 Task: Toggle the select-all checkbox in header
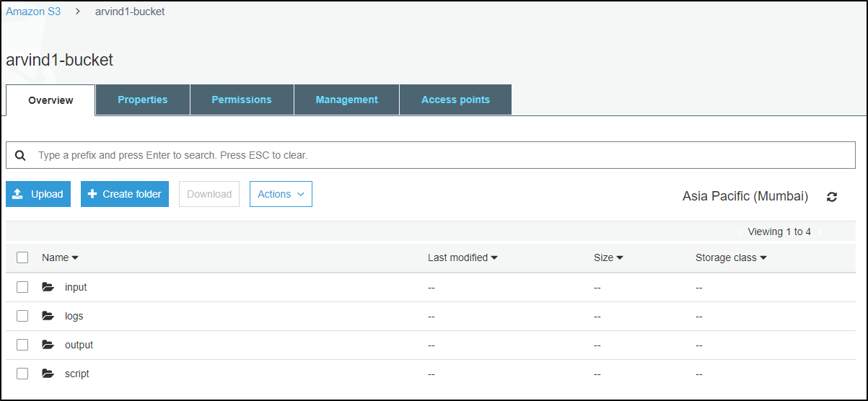[22, 257]
